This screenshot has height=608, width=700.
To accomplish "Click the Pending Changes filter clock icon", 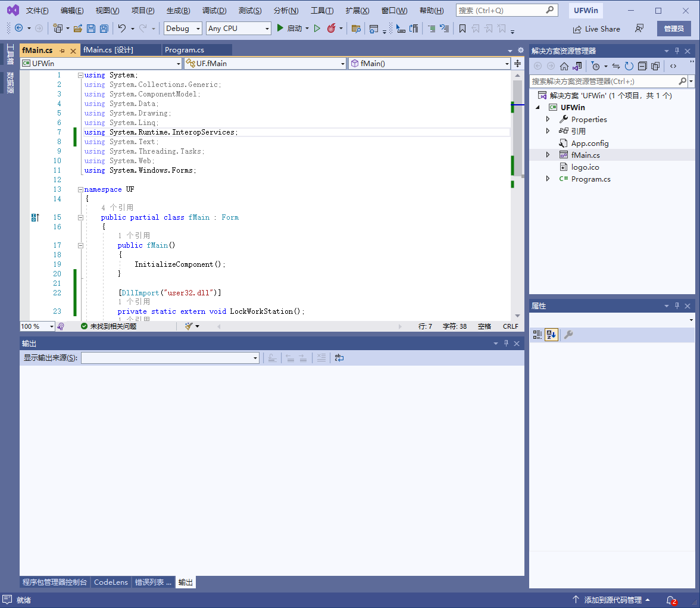I will coord(595,66).
